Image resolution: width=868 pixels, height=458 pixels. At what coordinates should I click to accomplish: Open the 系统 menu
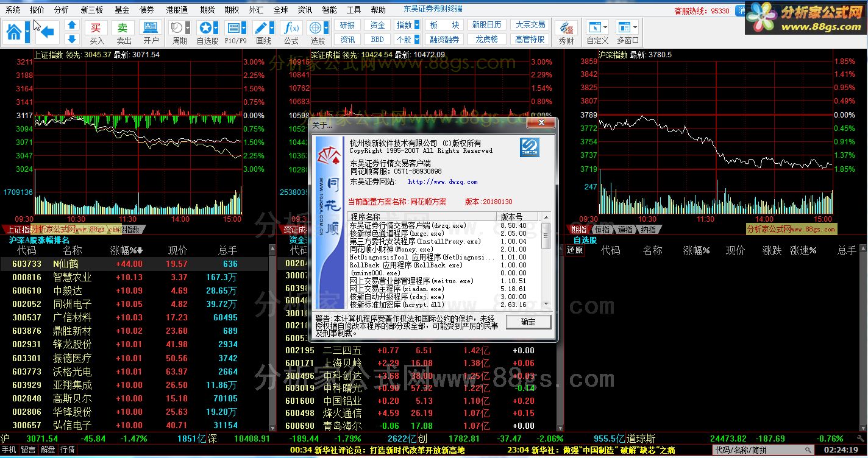12,10
